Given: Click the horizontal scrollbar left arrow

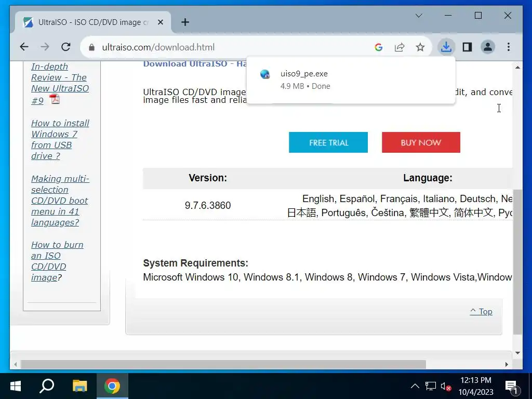Looking at the screenshot, I should pyautogui.click(x=15, y=364).
